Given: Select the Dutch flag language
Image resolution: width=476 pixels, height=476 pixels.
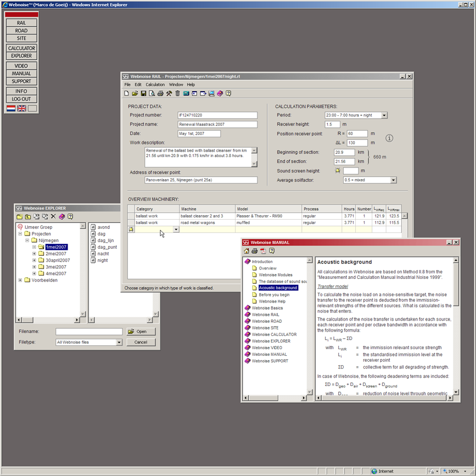Looking at the screenshot, I should tap(11, 108).
